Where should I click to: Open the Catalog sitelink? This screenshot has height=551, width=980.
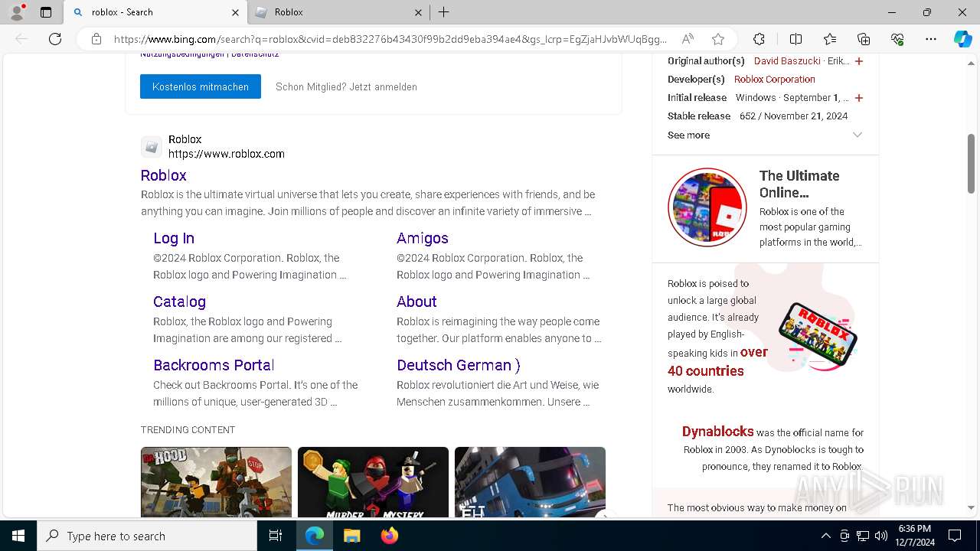(179, 302)
